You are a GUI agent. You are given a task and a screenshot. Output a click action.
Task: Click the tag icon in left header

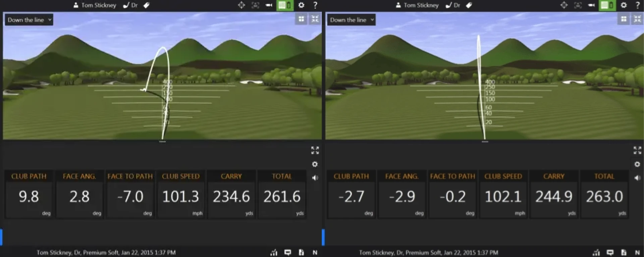[146, 5]
